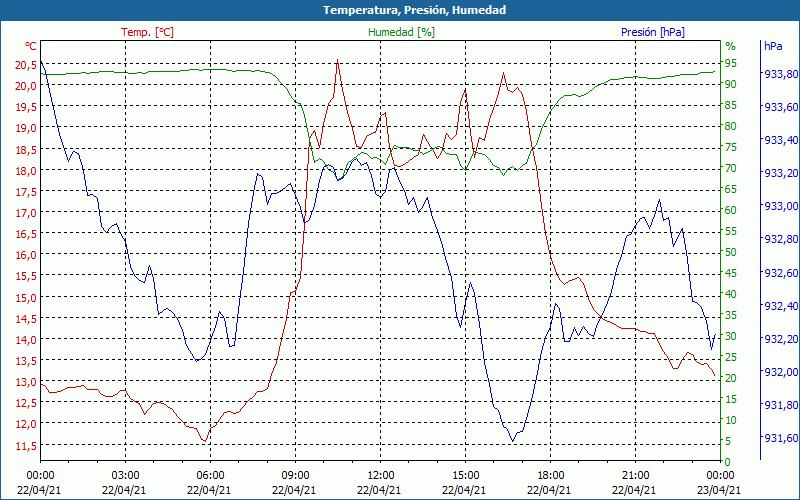Click the '85' humidity axis value
The image size is (800, 500).
click(731, 105)
